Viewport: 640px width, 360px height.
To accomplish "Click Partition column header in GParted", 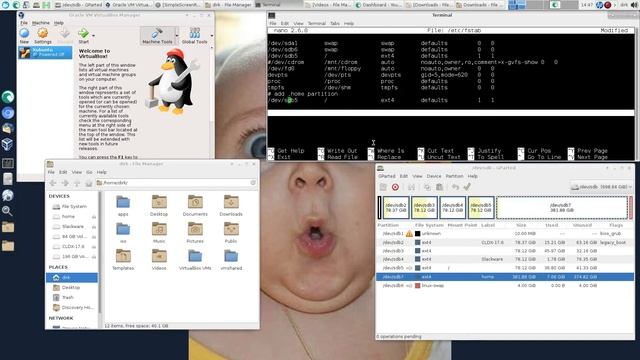I will point(388,225).
